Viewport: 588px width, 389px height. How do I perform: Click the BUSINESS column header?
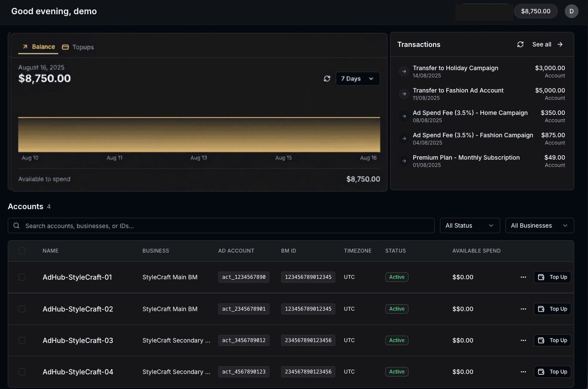[156, 251]
